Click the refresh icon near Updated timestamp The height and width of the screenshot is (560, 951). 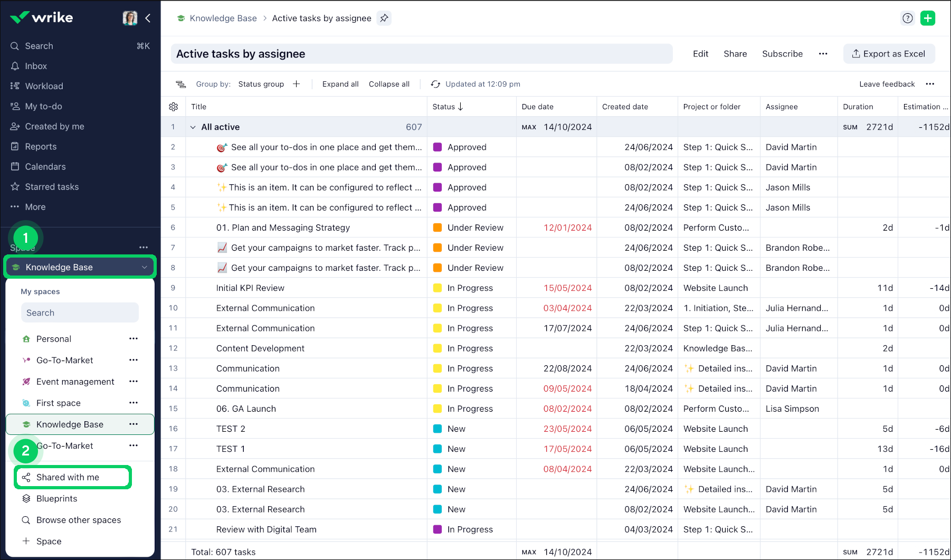pyautogui.click(x=435, y=84)
